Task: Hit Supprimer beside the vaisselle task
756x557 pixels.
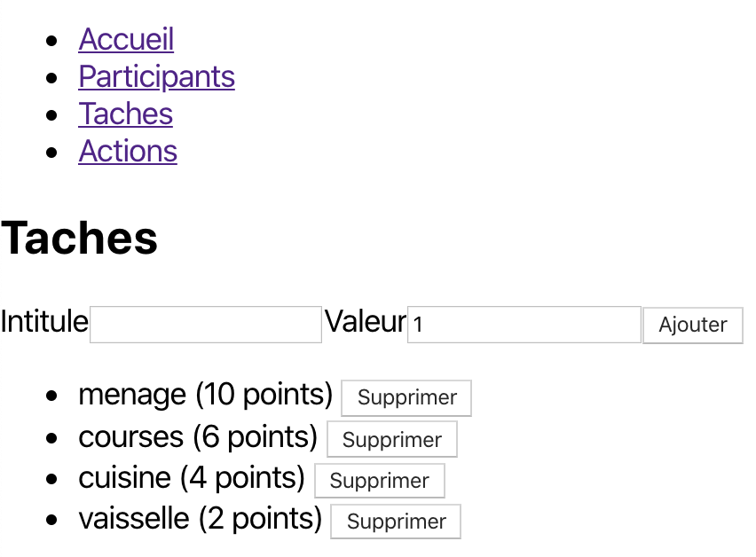Action: pos(396,522)
